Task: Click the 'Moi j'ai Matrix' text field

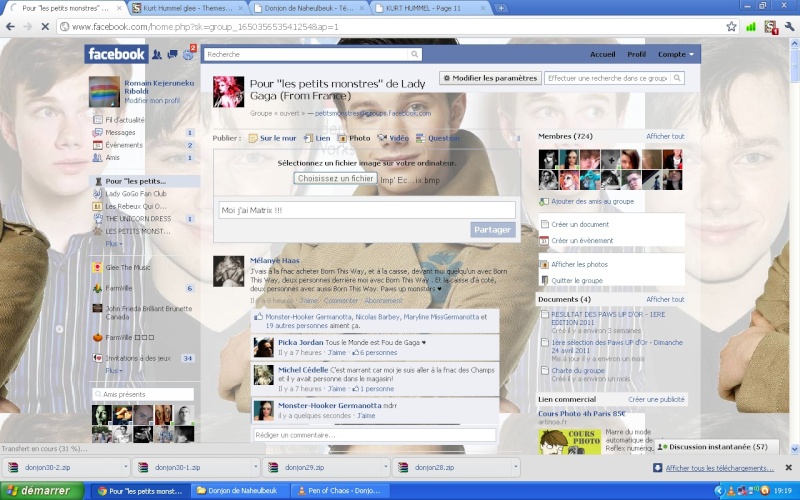Action: [367, 210]
